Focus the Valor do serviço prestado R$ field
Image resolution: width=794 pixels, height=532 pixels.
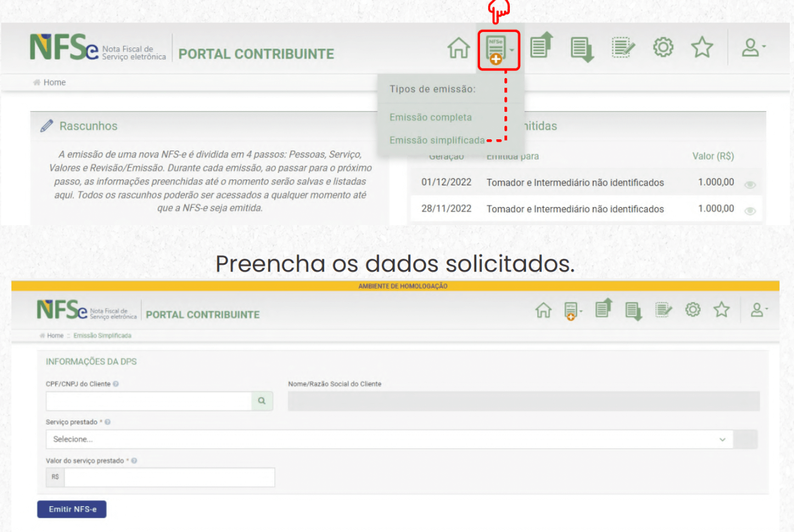169,477
